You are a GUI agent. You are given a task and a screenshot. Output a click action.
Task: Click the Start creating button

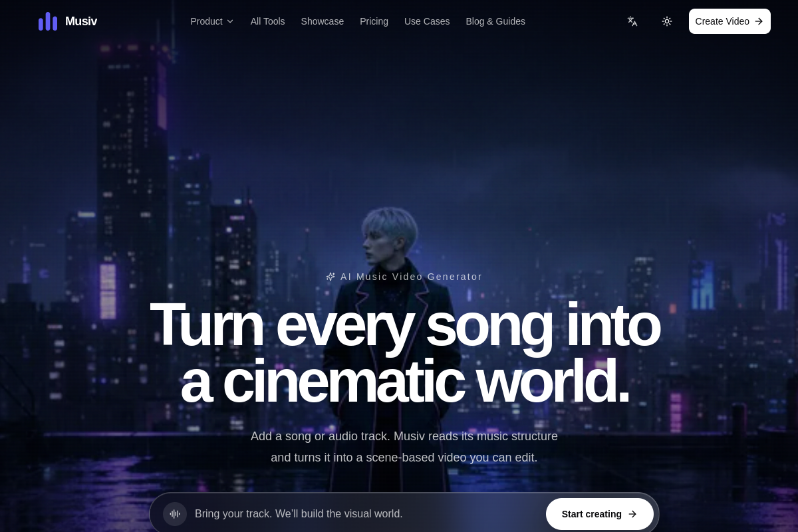pyautogui.click(x=600, y=514)
